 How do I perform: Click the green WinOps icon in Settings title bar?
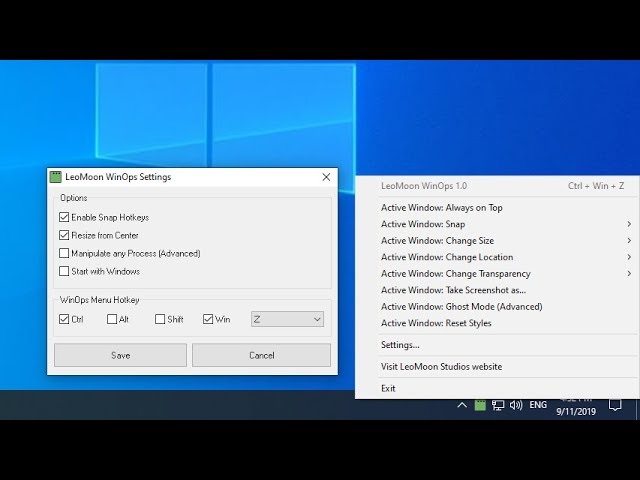(x=55, y=177)
